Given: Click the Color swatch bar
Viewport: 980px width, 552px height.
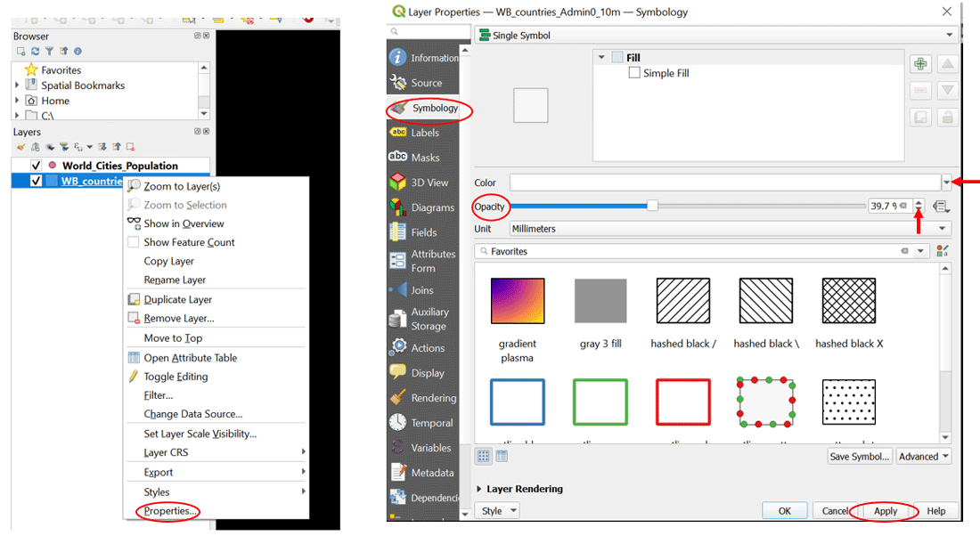Looking at the screenshot, I should (x=725, y=183).
